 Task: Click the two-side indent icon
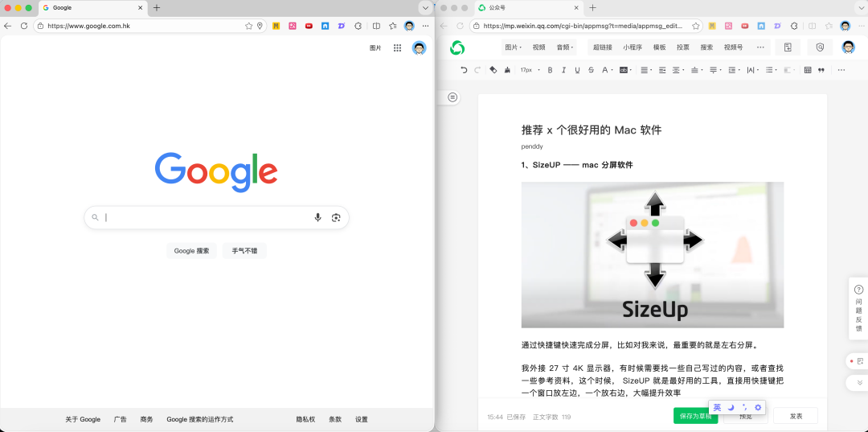[x=662, y=70]
